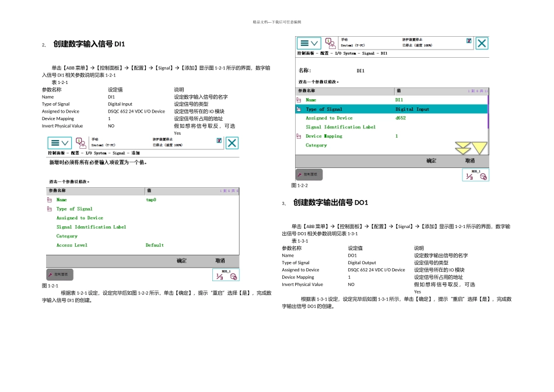Click 取消 button in figure 1-2-1
This screenshot has height=392, width=554.
[x=220, y=261]
